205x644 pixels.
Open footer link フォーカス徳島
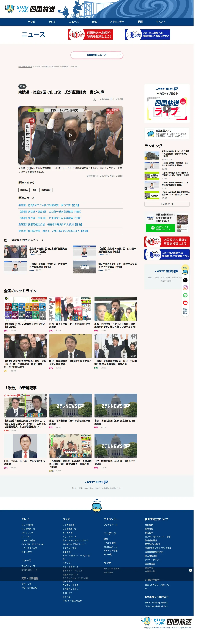[28, 541]
